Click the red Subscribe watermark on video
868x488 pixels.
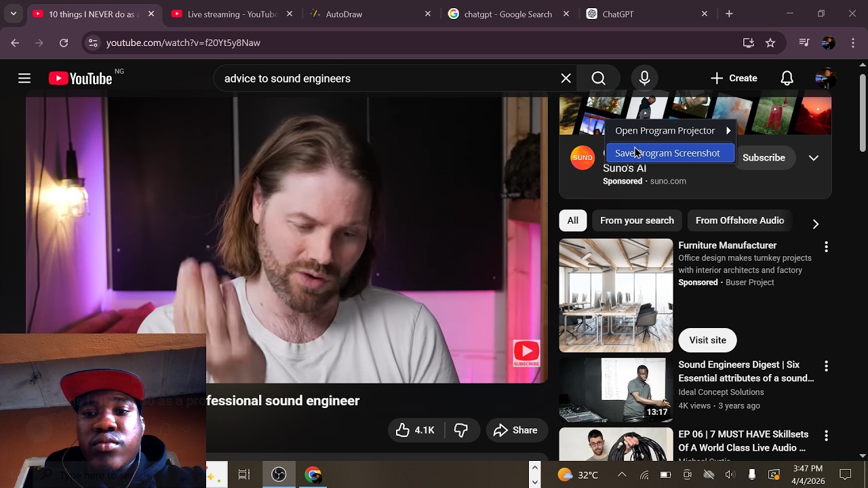[x=526, y=353]
